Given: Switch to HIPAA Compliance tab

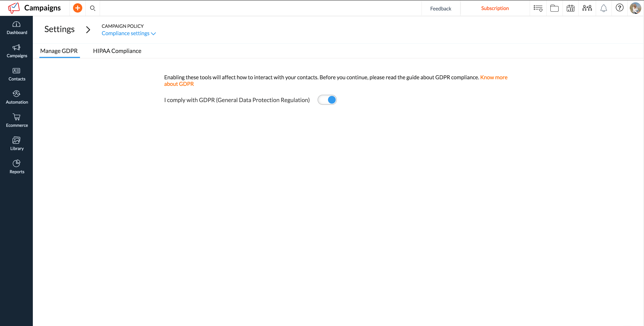Looking at the screenshot, I should (x=117, y=51).
